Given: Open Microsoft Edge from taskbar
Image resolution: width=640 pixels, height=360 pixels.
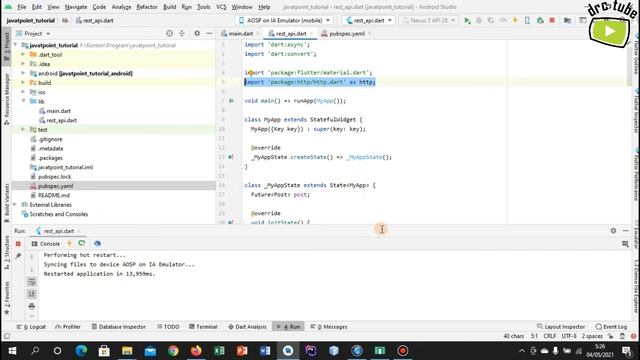Looking at the screenshot, I should (81, 351).
